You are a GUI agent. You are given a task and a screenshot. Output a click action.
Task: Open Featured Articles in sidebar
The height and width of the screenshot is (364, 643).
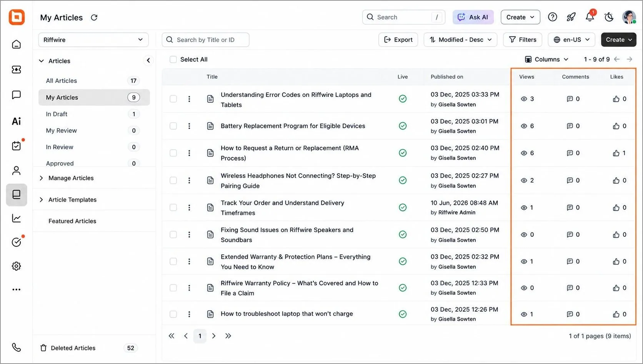click(72, 221)
